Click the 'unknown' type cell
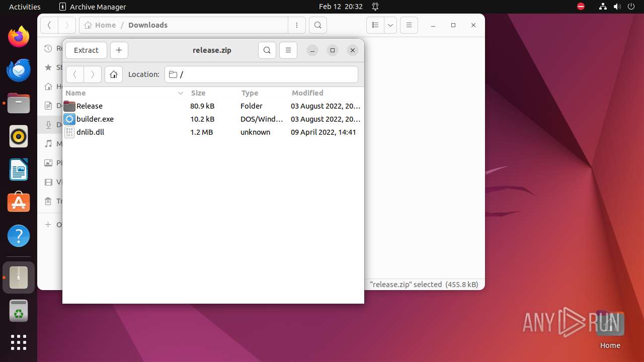Viewport: 644px width, 362px height. [255, 132]
